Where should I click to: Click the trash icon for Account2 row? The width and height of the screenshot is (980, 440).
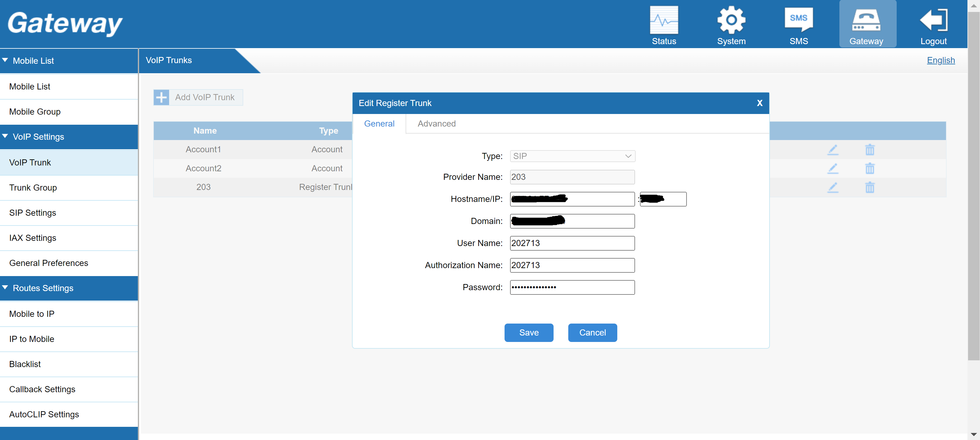870,168
